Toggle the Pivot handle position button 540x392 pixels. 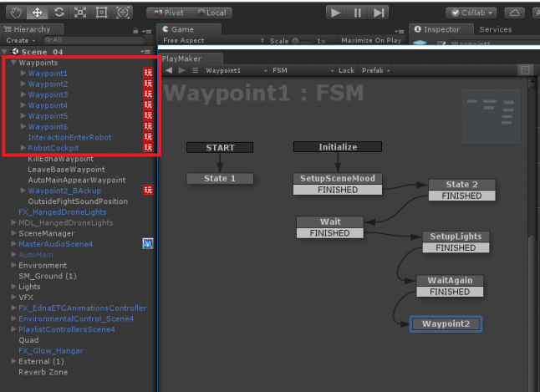(170, 13)
